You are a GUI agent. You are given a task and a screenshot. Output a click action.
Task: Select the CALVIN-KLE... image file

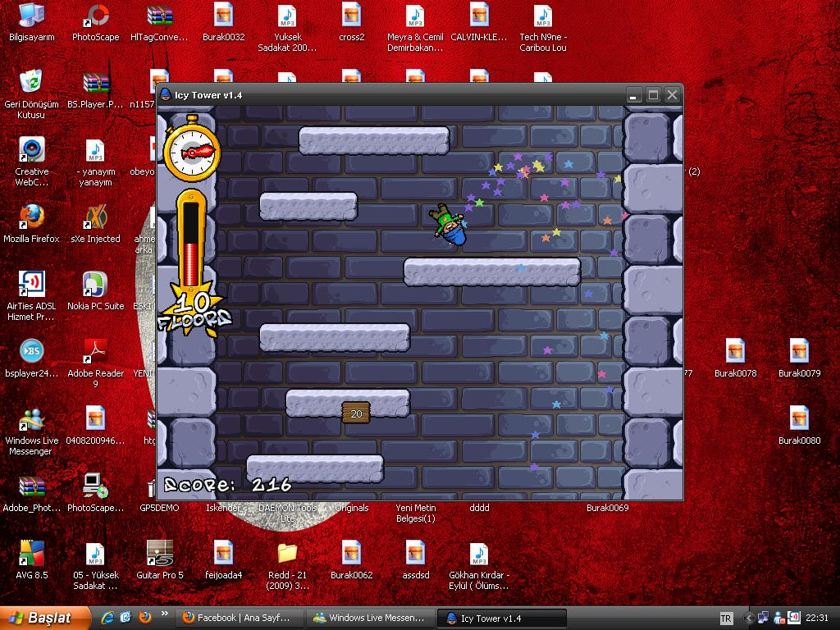tap(479, 22)
